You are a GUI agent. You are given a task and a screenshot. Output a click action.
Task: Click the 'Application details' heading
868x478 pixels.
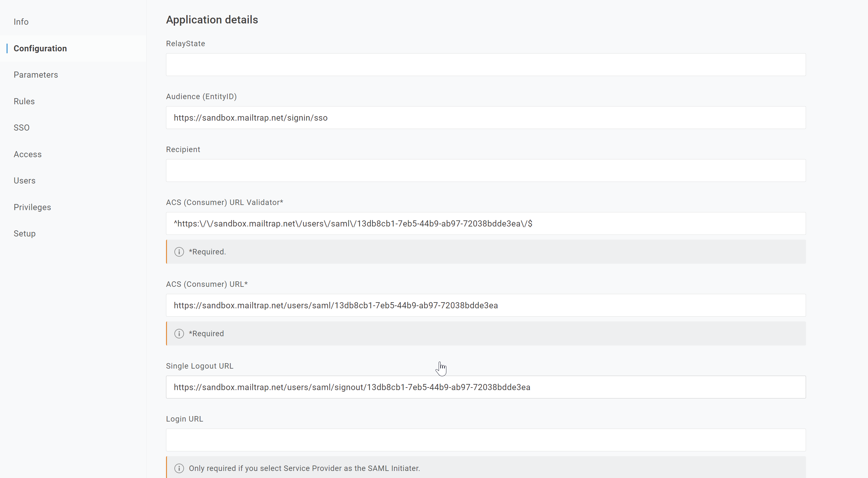pos(212,20)
